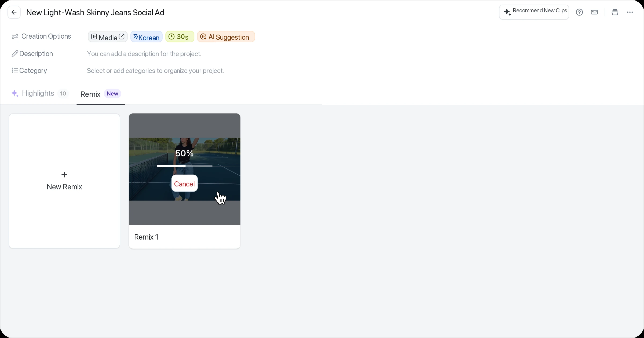Click the stacked layers icon in header
Viewport: 644px width, 338px height.
pyautogui.click(x=615, y=12)
